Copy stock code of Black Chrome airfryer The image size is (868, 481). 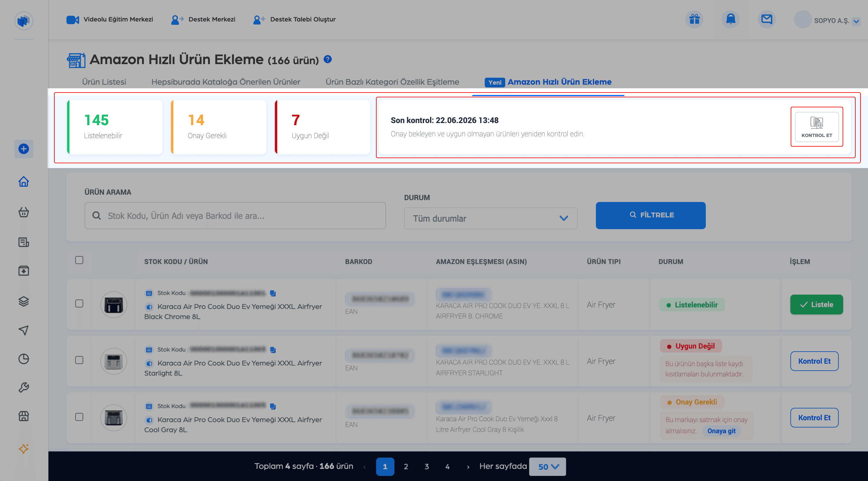[273, 294]
